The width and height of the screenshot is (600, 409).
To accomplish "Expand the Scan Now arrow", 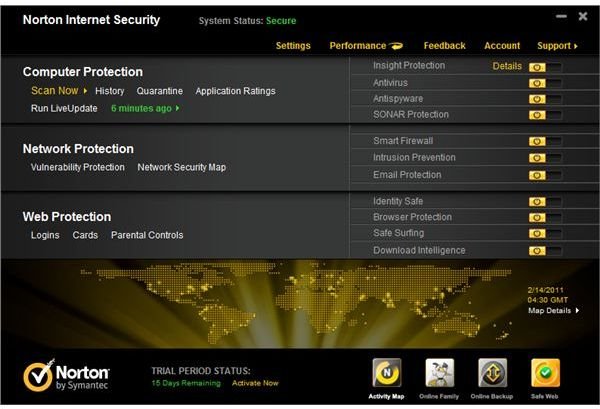I will pyautogui.click(x=85, y=91).
